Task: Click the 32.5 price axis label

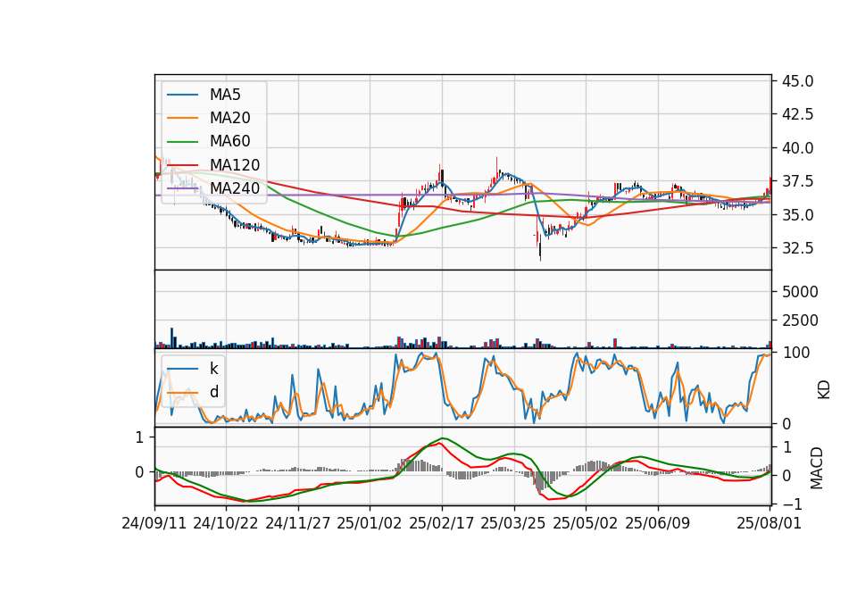Action: coord(798,248)
